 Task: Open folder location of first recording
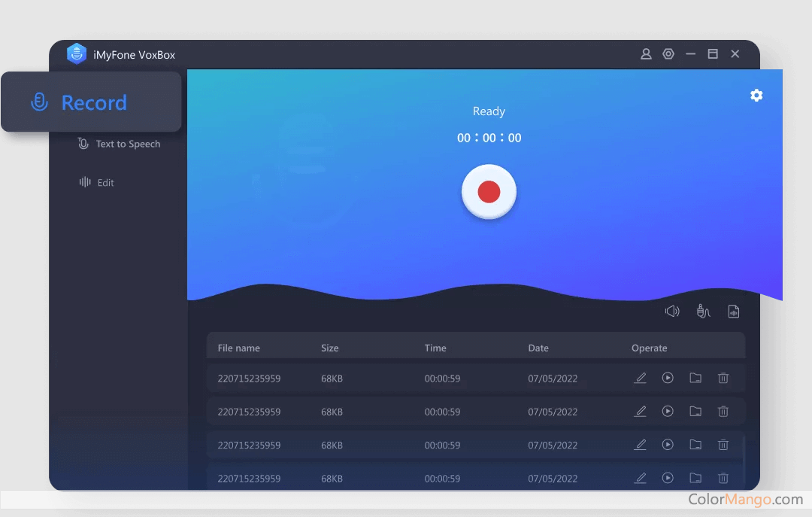click(x=695, y=378)
